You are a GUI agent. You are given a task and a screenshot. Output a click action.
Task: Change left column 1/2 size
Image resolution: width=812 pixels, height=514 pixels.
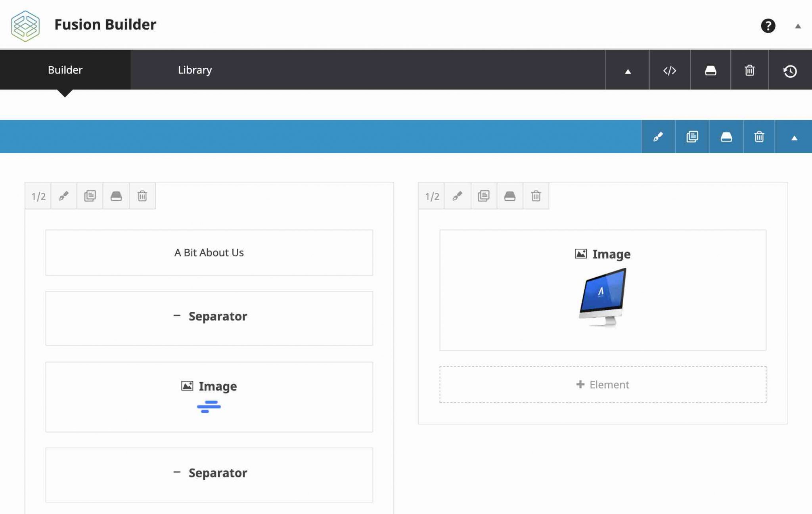pyautogui.click(x=38, y=196)
